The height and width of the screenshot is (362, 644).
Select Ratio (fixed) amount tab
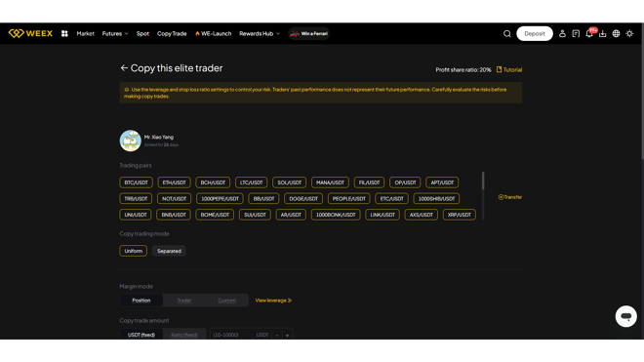tap(184, 335)
